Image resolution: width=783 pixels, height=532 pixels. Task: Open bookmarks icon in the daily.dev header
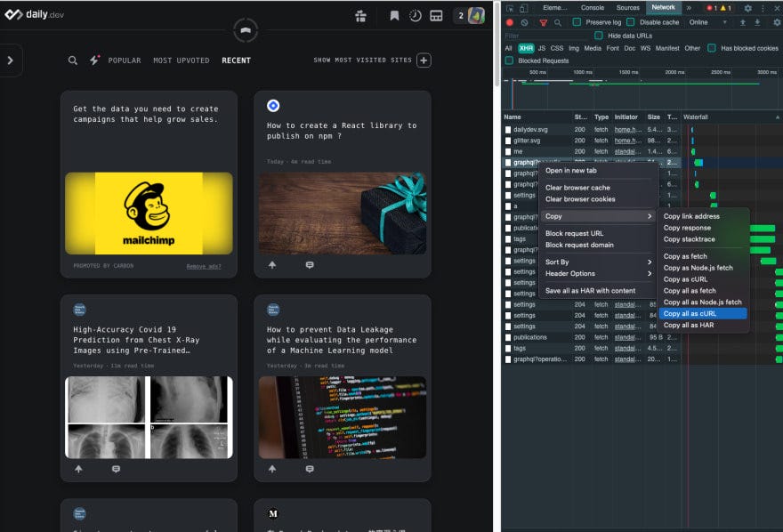[393, 16]
